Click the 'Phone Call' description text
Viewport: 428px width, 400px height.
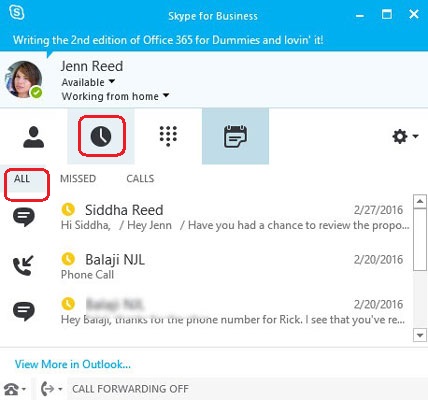click(x=87, y=275)
